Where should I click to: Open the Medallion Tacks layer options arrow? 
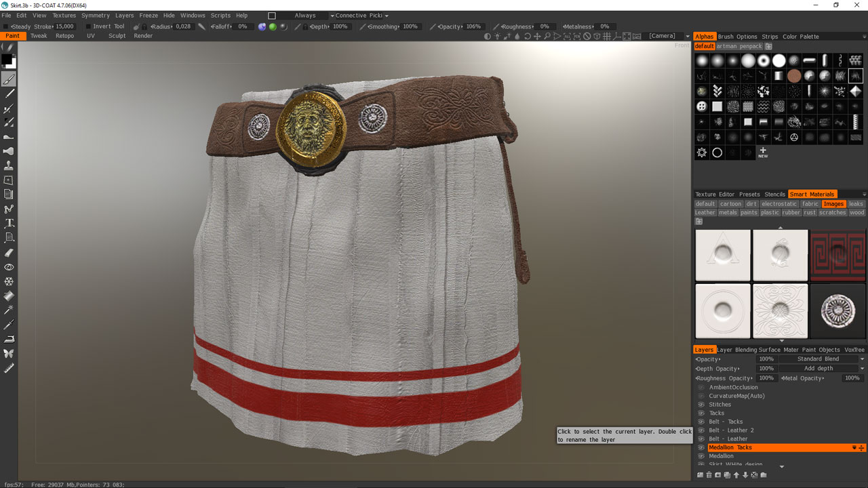[x=854, y=448]
